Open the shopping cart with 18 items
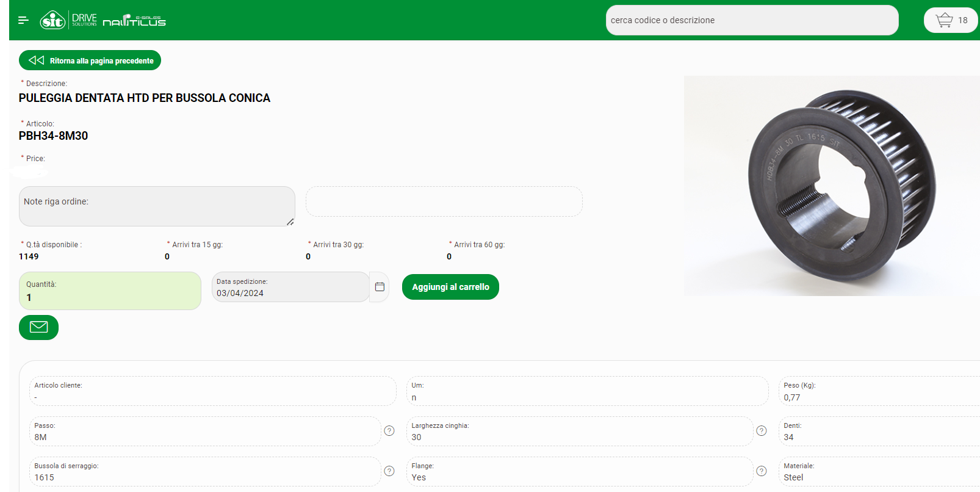The width and height of the screenshot is (980, 492). click(x=950, y=20)
